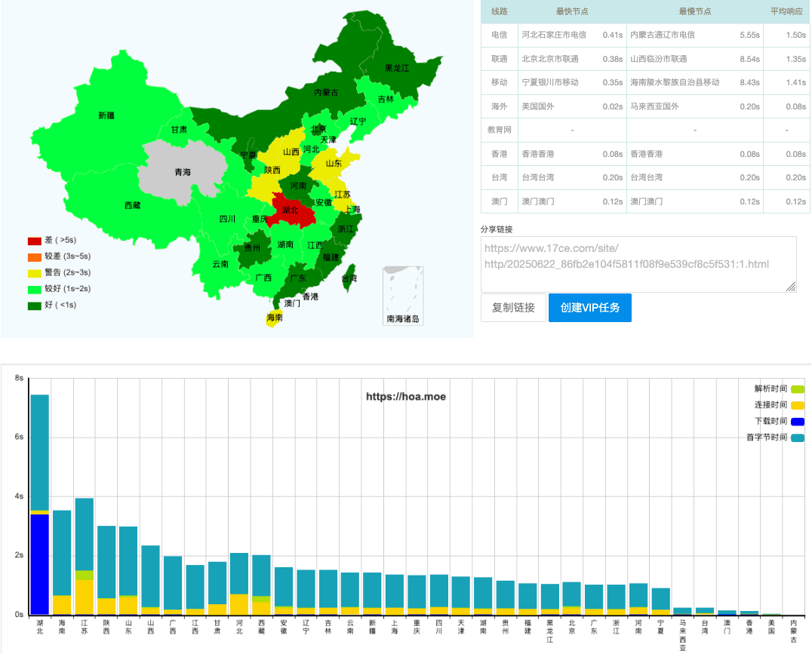812x654 pixels.
Task: Click the orange 较差 (3s~5s) legend swatch
Action: [34, 256]
